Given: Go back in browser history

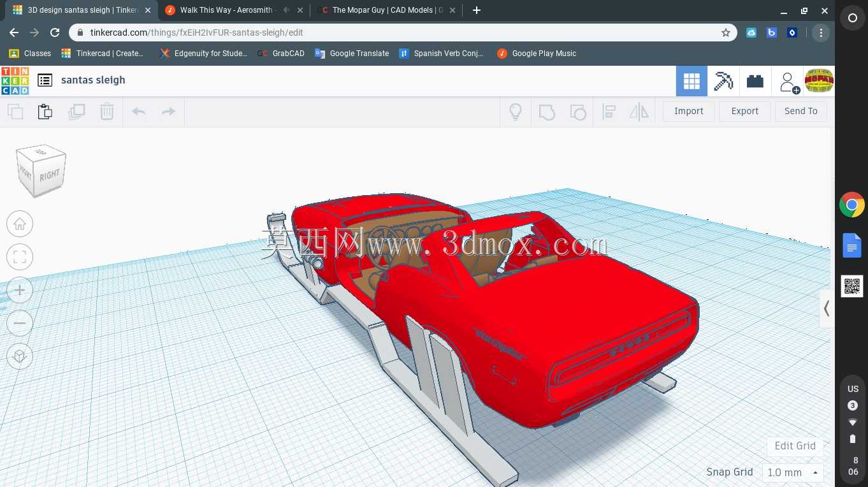Looking at the screenshot, I should [14, 33].
